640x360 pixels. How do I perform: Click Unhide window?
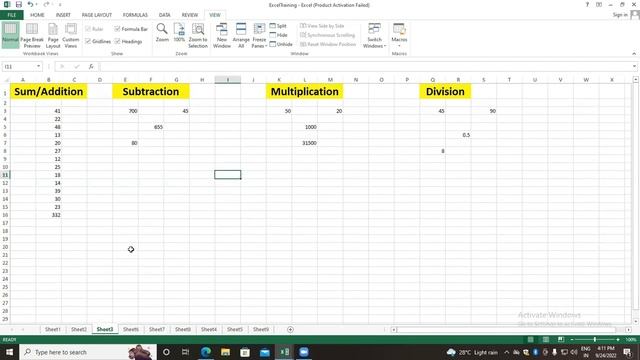point(281,44)
